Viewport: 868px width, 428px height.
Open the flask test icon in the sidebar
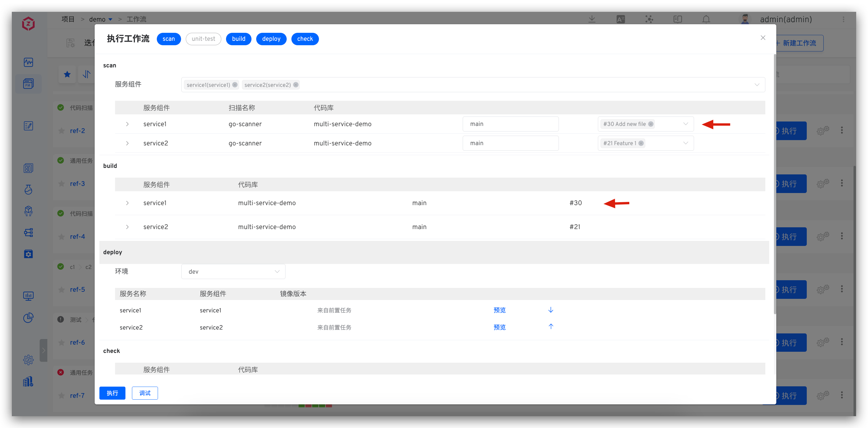pyautogui.click(x=28, y=189)
